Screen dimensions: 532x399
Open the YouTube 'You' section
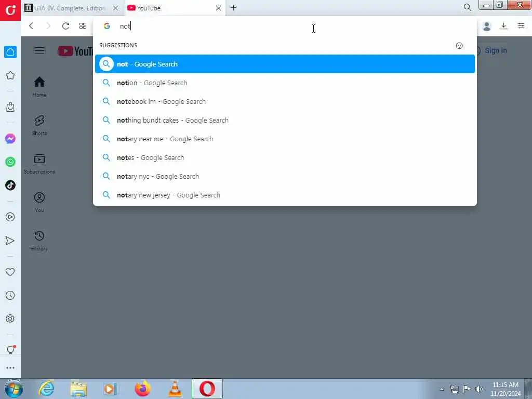pyautogui.click(x=39, y=202)
